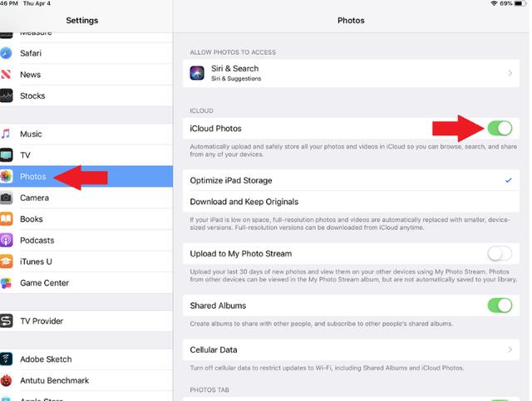Tap the Adobe Sketch app icon

[x=6, y=359]
